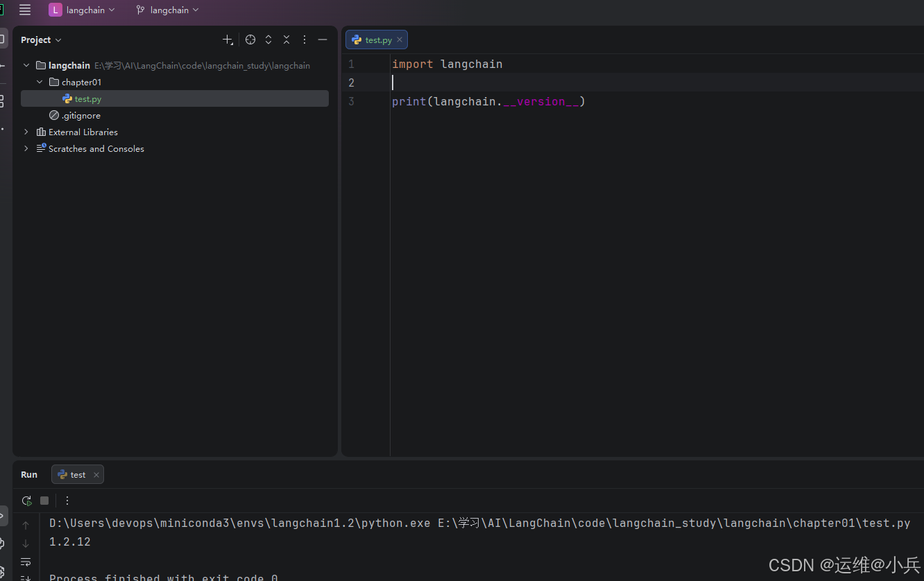This screenshot has height=581, width=924.
Task: Expand External Libraries node
Action: (26, 132)
